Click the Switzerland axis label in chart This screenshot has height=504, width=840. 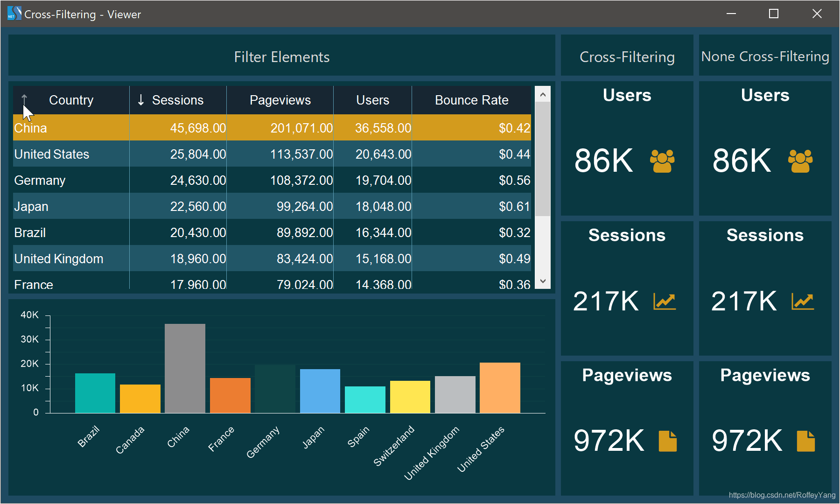tap(394, 446)
